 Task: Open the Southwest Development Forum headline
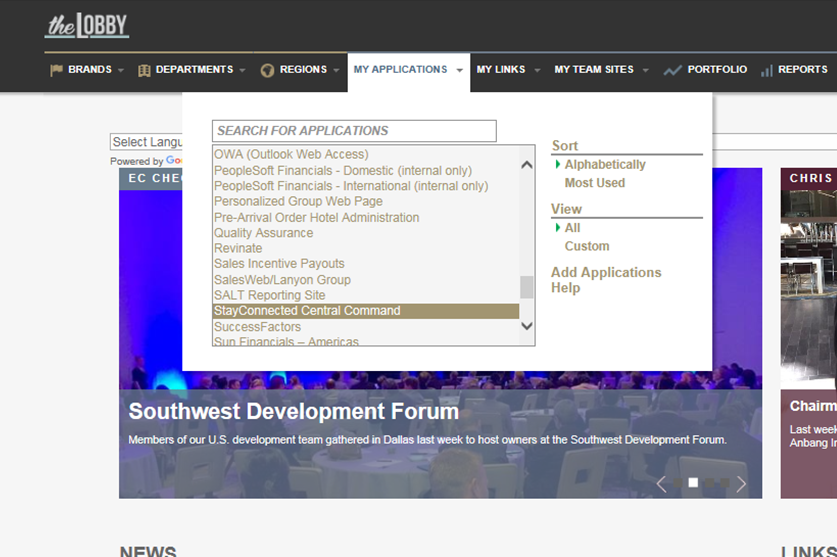coord(294,411)
